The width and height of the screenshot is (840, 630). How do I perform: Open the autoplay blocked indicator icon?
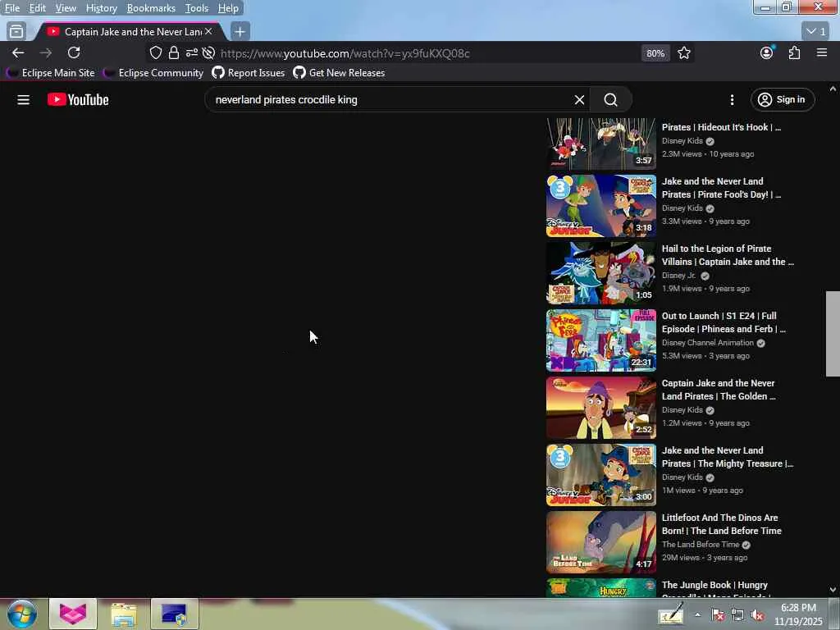(209, 53)
